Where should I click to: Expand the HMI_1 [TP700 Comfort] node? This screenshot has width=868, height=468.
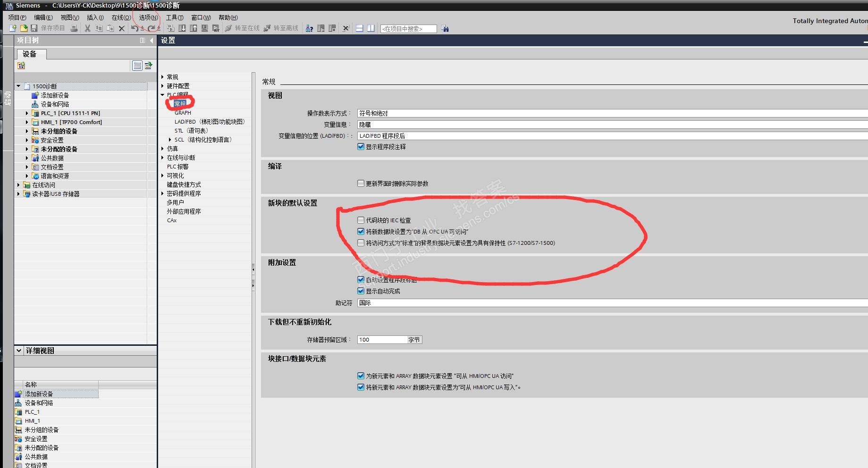[27, 122]
